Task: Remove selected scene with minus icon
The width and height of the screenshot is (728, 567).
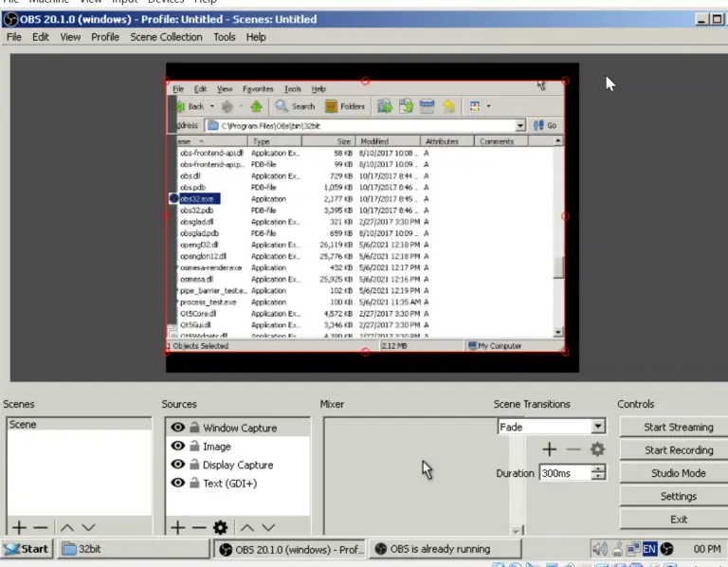Action: [x=41, y=527]
